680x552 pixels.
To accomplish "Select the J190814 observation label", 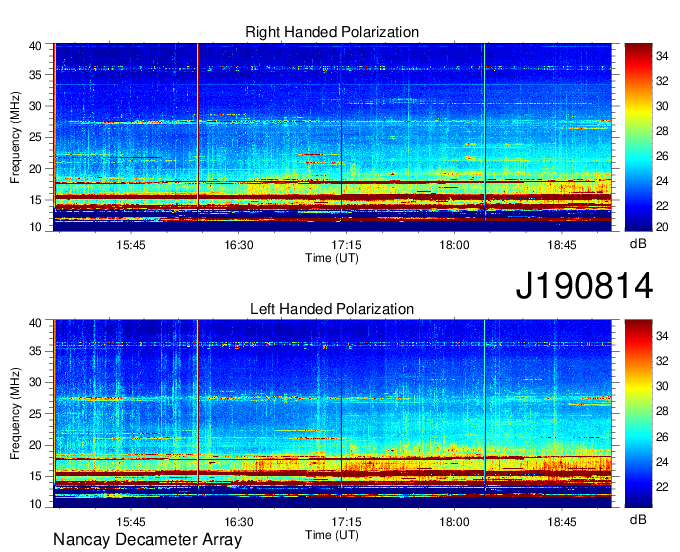I will click(x=584, y=286).
